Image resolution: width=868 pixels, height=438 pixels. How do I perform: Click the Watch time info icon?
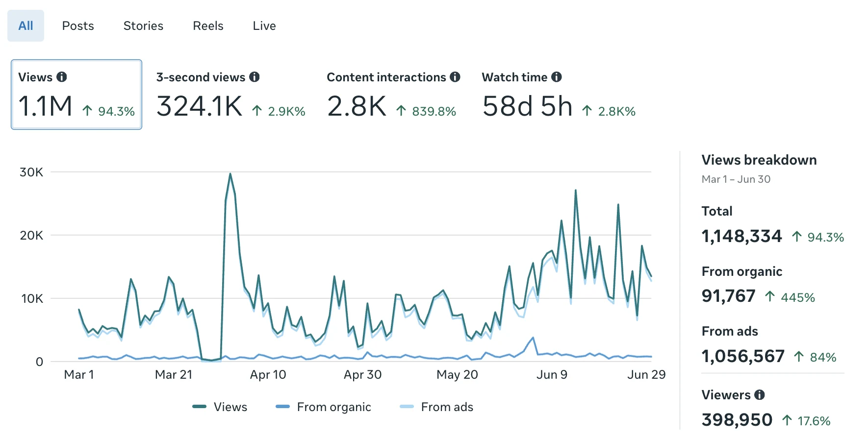[x=557, y=77]
